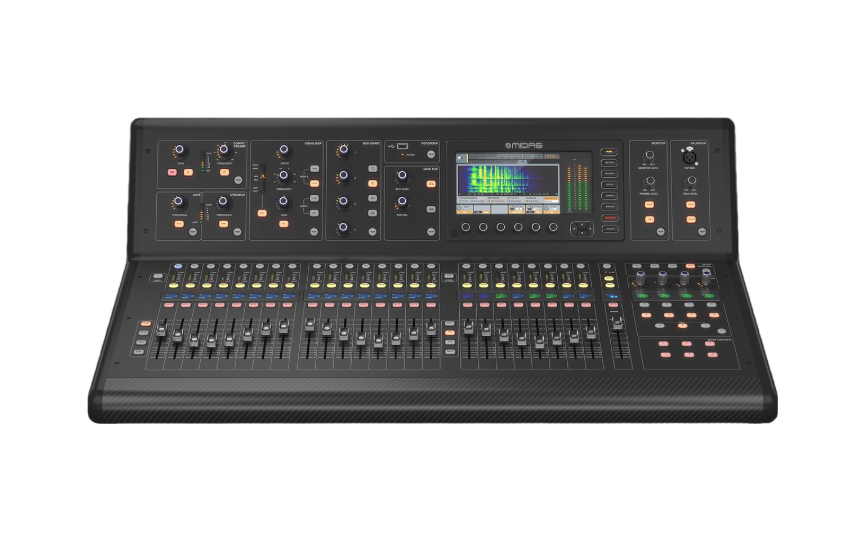Select the Low band button in Equaliser
864x540 pixels.
[x=314, y=213]
